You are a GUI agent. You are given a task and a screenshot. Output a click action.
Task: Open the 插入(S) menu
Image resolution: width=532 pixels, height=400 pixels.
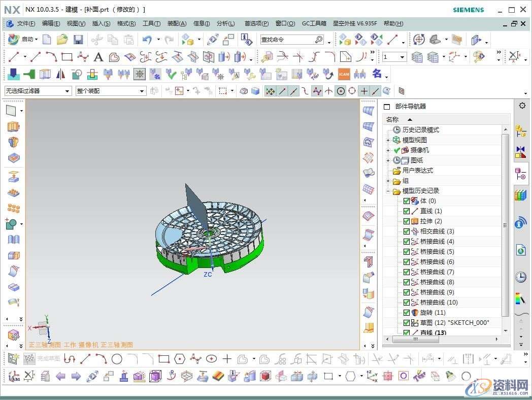101,23
